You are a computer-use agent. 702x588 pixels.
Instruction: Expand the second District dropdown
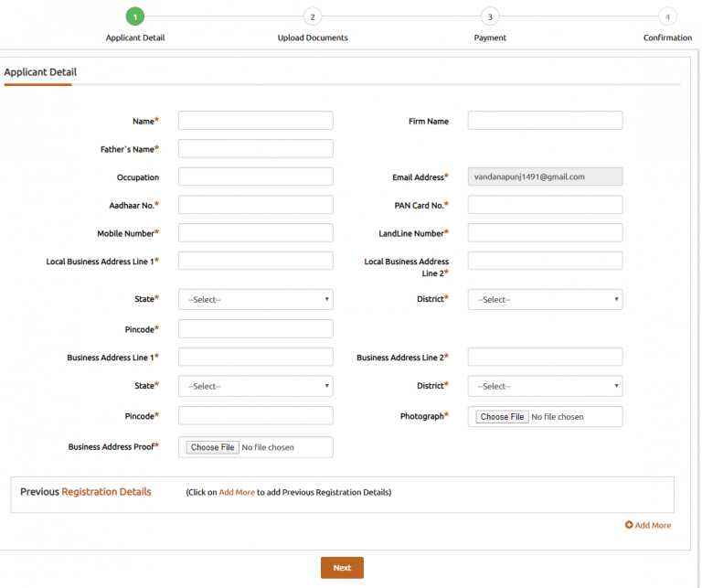(545, 386)
